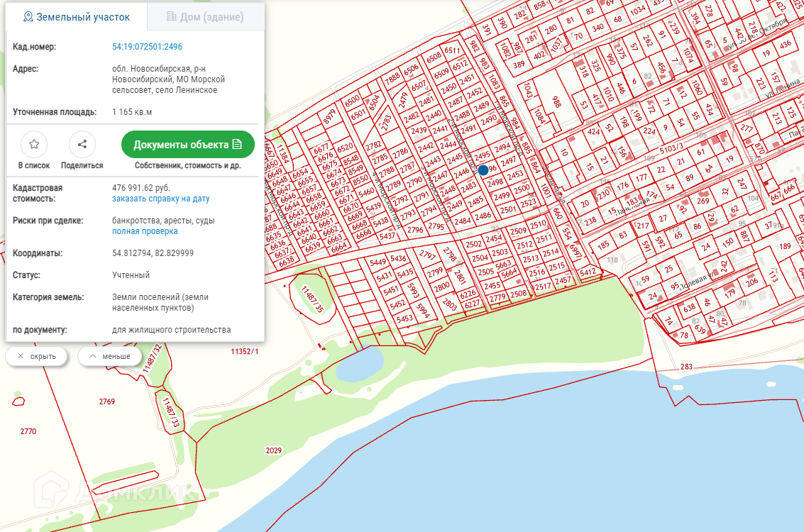Click area value 1 165 кв.м

click(132, 112)
